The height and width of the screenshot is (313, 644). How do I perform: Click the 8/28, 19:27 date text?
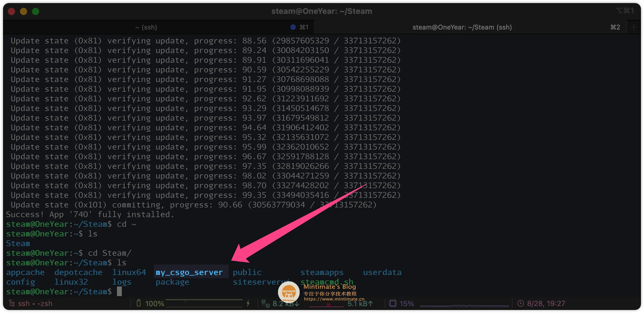(546, 303)
